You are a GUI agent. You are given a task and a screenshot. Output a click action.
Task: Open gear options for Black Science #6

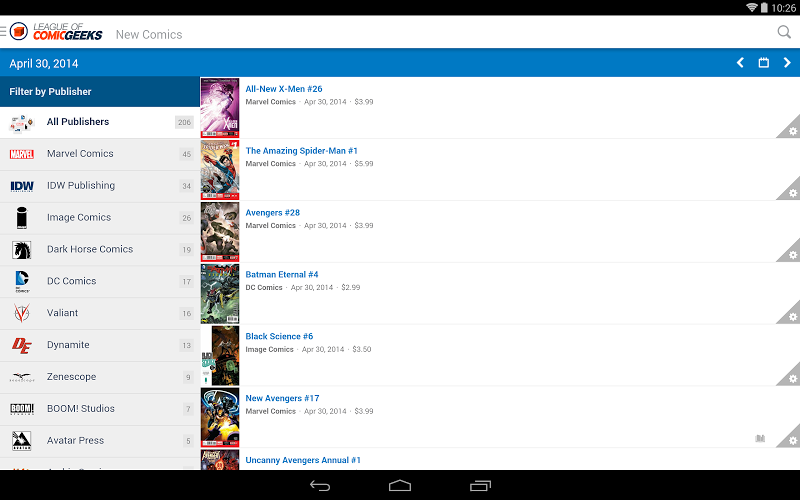click(x=792, y=378)
